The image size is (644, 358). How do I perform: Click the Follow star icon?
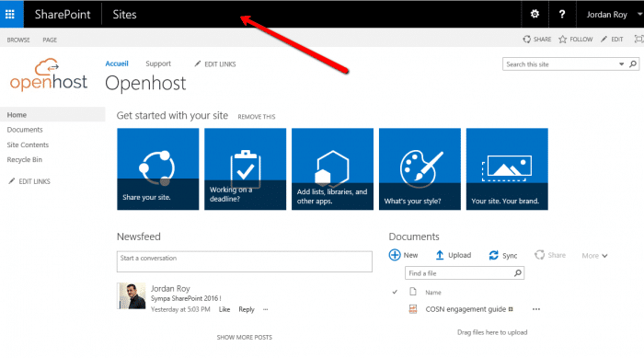(563, 39)
